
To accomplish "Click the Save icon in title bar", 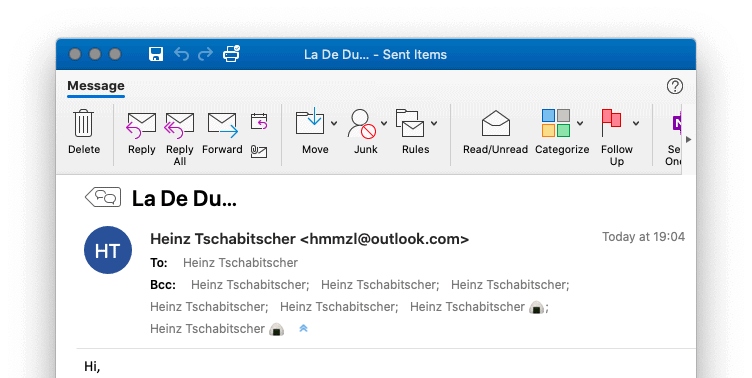I will click(156, 54).
